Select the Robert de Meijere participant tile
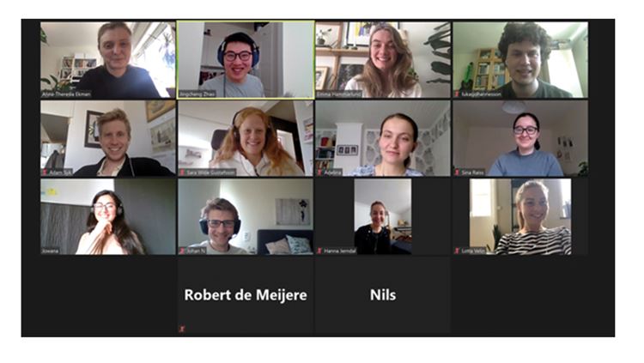Screen dimensions: 644x363 [x=246, y=295]
